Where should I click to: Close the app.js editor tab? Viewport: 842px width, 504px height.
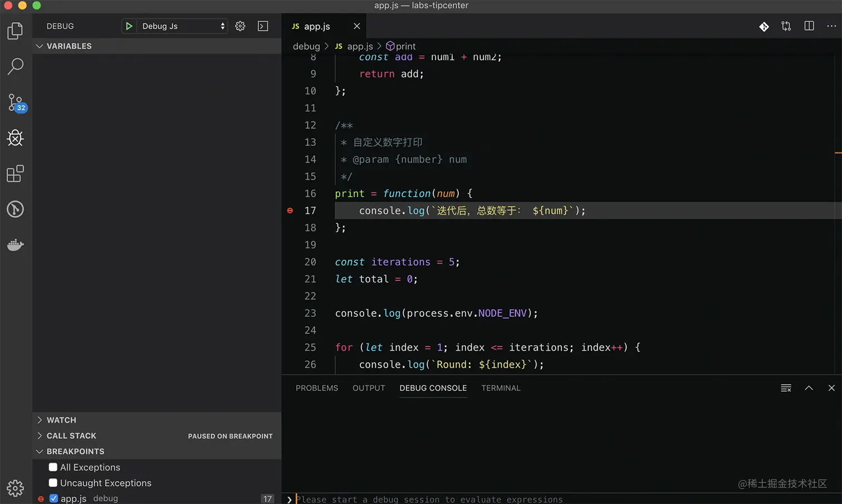point(357,26)
